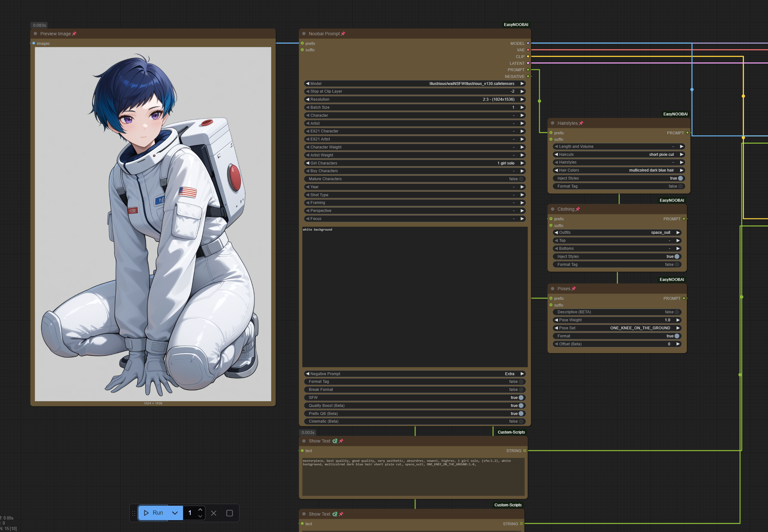Click the square stop icon in the run bar
Screen dimensions: 768x532
pyautogui.click(x=229, y=513)
